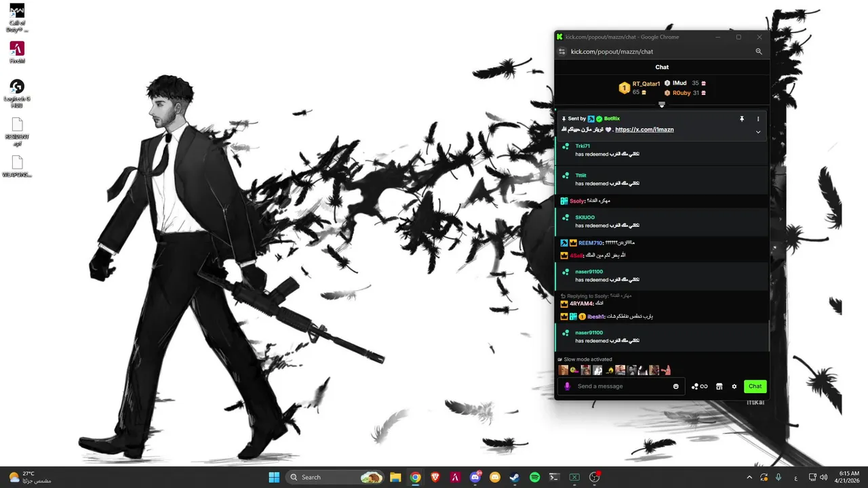This screenshot has width=868, height=488.
Task: Open the gift shop store icon
Action: (x=719, y=386)
